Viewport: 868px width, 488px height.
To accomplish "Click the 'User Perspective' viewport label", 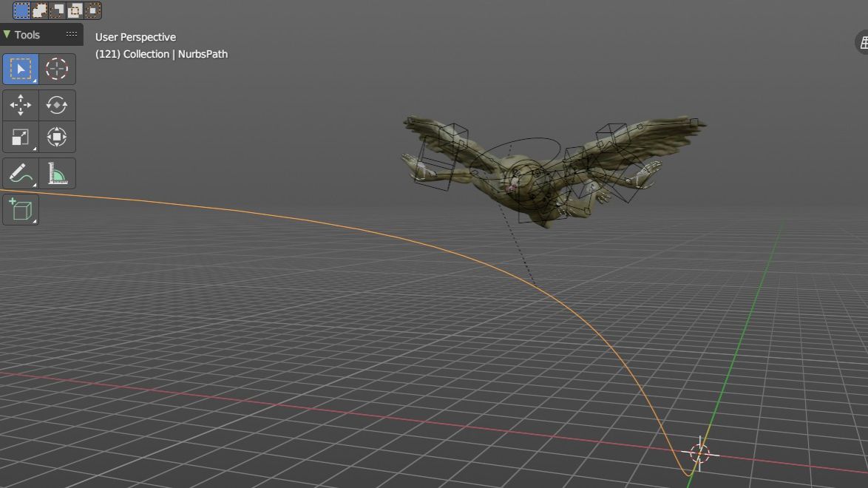I will 135,37.
